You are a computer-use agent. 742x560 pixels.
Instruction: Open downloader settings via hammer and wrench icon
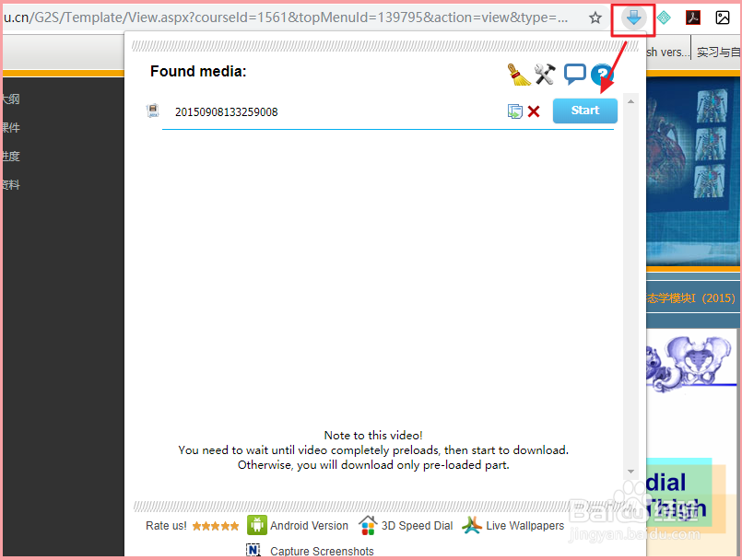545,75
